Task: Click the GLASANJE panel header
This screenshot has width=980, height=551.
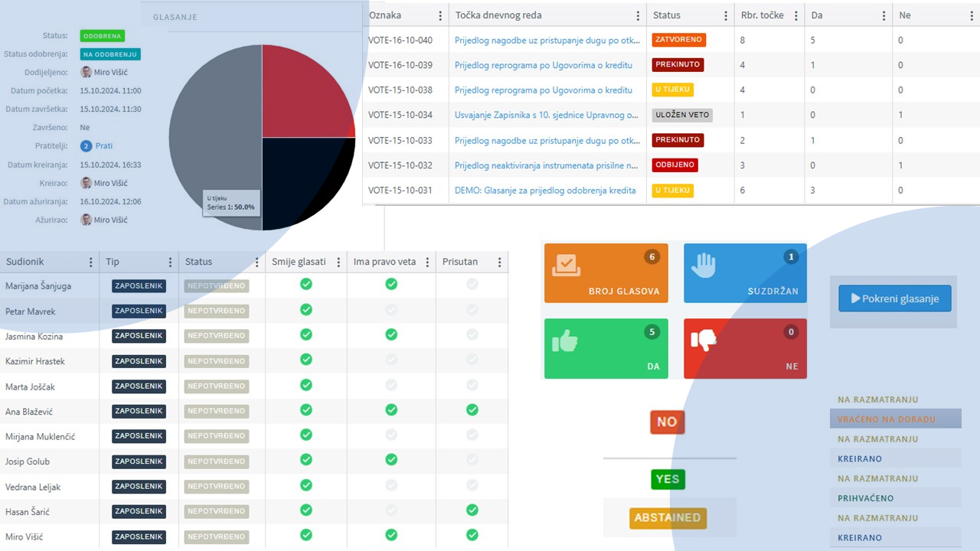Action: pyautogui.click(x=175, y=17)
